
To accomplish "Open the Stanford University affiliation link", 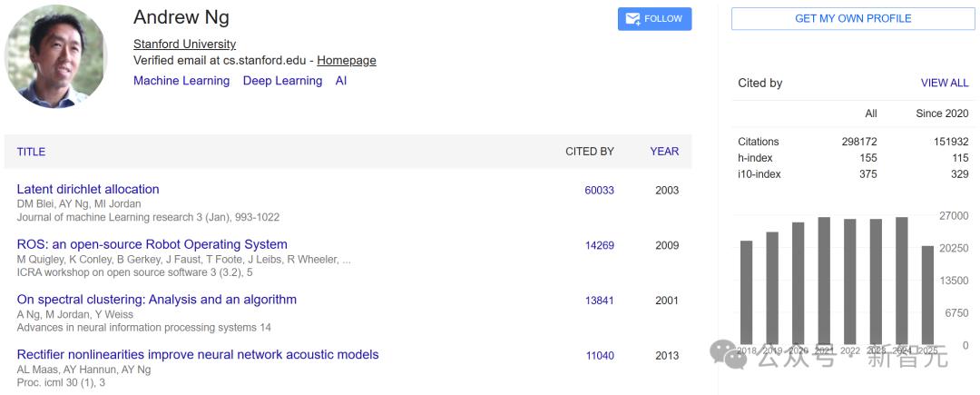I will coord(184,44).
